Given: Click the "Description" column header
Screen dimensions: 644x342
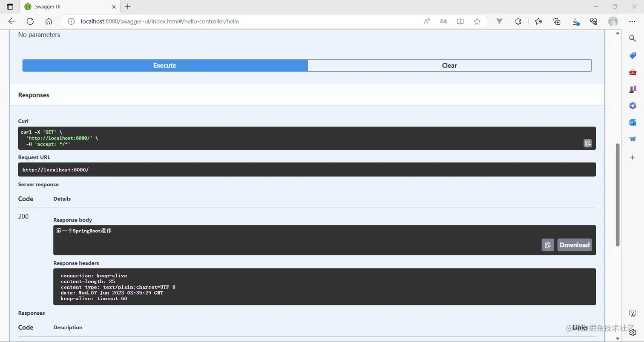Looking at the screenshot, I should point(68,328).
